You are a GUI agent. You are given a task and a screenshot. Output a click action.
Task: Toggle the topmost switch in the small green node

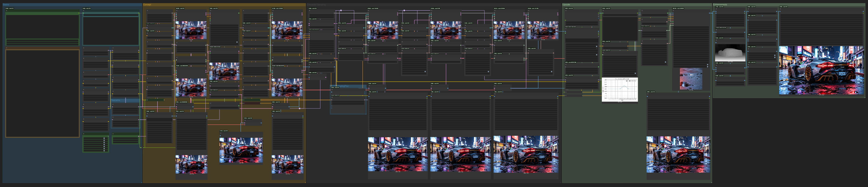104,138
